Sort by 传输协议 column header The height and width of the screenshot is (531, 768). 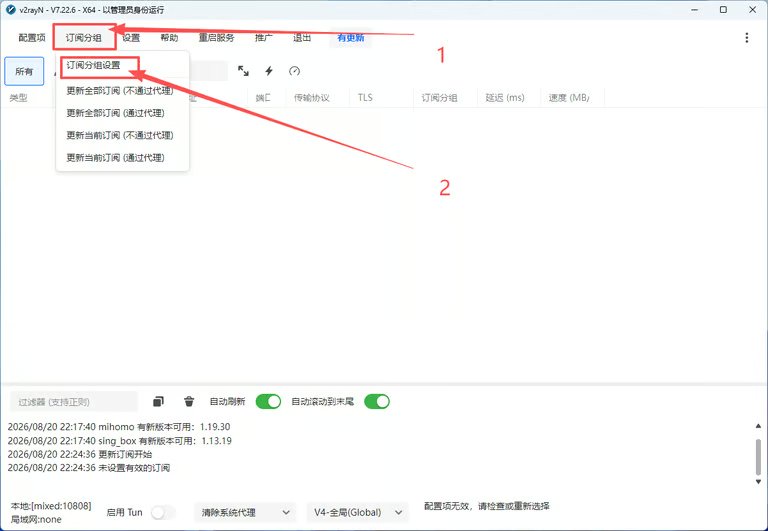312,98
